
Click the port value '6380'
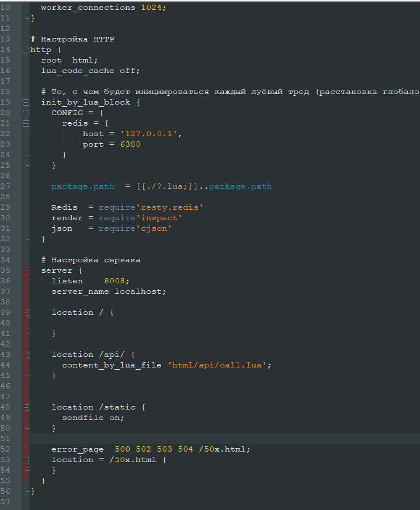pos(130,144)
